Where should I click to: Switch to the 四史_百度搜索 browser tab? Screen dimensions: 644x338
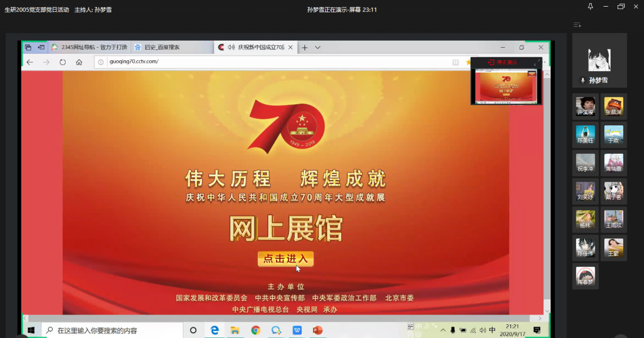(x=172, y=47)
